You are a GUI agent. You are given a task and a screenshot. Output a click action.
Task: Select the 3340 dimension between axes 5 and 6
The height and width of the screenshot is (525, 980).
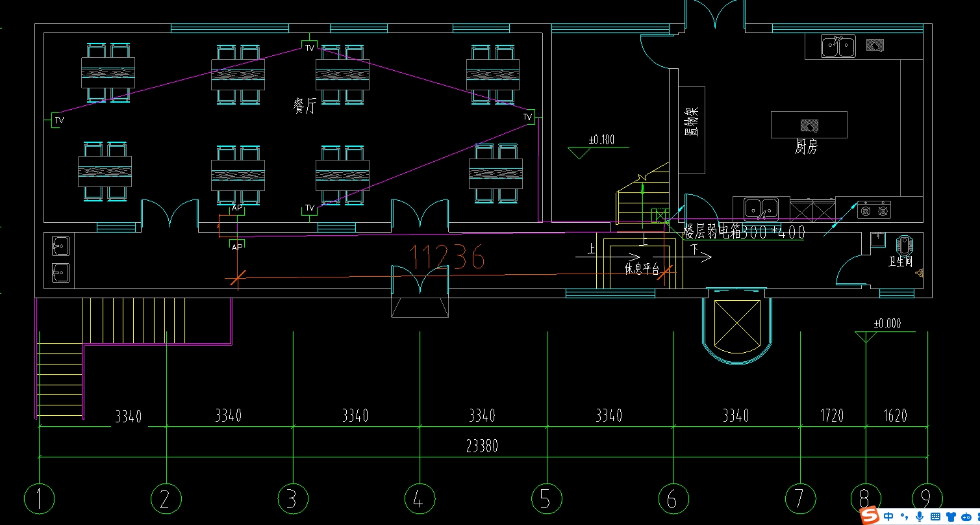[609, 415]
